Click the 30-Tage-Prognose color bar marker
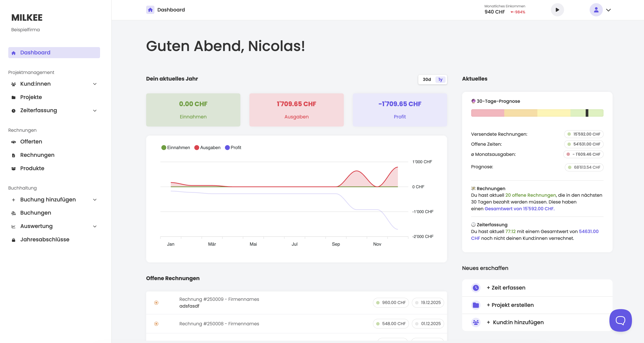The image size is (644, 343). [x=587, y=113]
